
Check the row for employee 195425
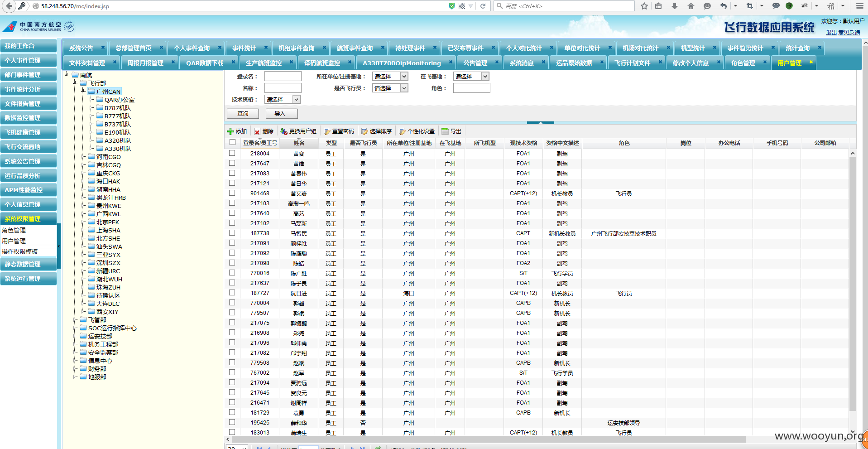pyautogui.click(x=232, y=422)
